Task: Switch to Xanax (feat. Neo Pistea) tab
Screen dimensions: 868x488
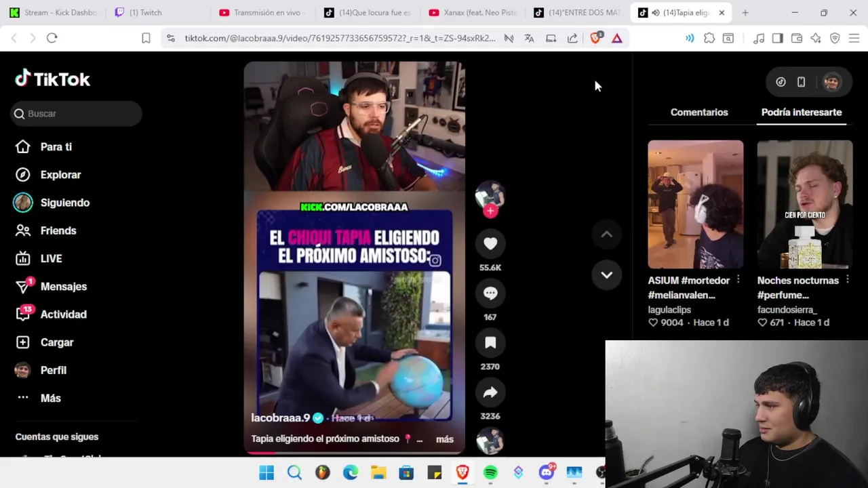Action: [475, 12]
